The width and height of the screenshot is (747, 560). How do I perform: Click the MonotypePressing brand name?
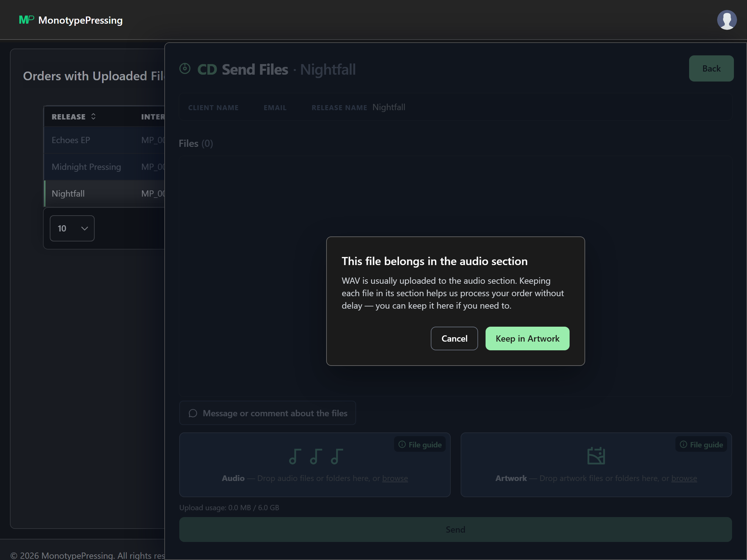coord(80,20)
